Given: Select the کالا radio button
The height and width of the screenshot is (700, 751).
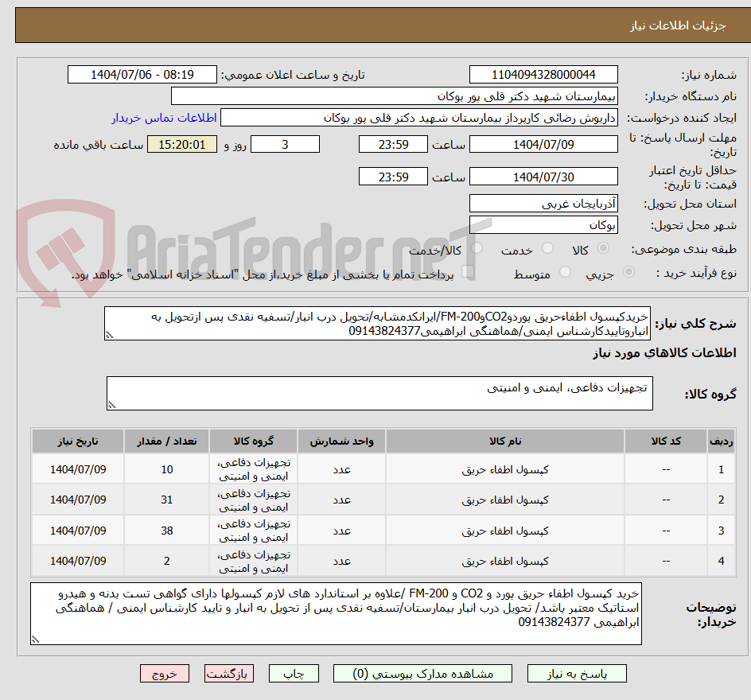Looking at the screenshot, I should click(x=603, y=249).
